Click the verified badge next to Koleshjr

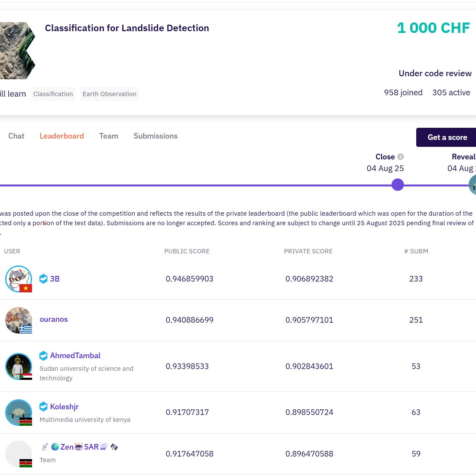(43, 406)
